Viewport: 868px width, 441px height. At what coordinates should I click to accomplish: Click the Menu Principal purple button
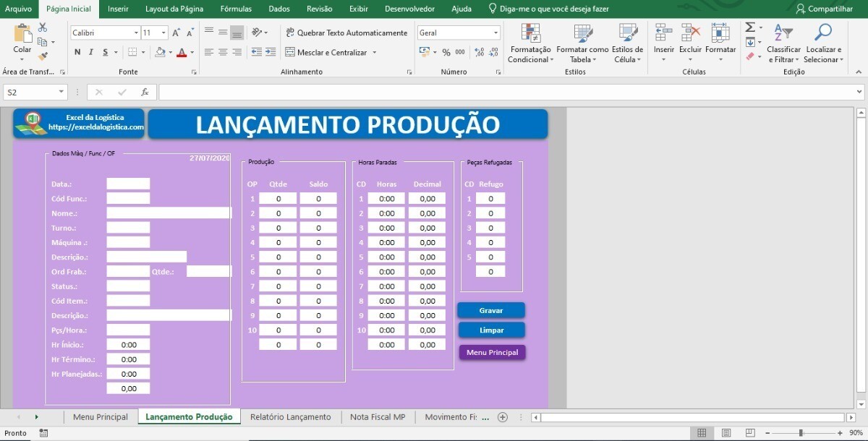tap(492, 352)
